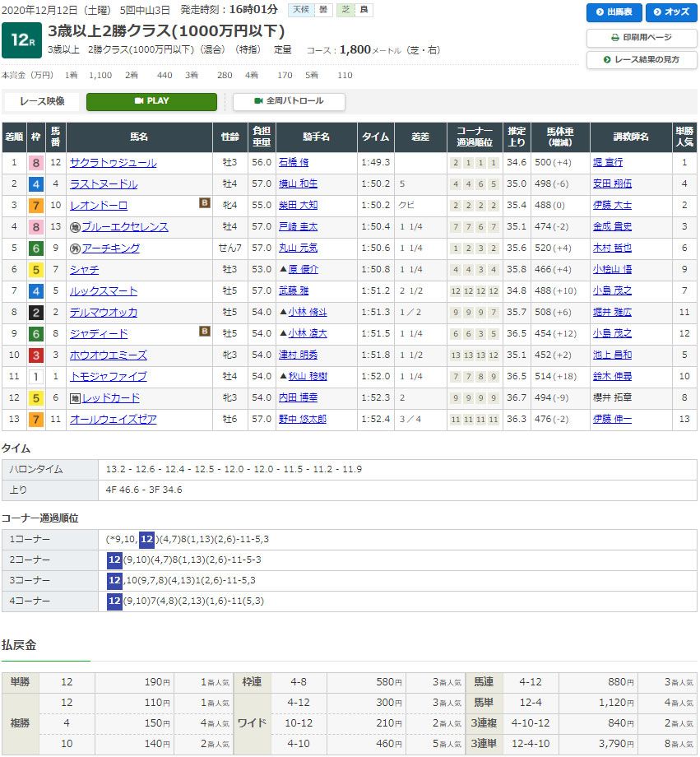Click the 出馬表 button

[x=614, y=12]
